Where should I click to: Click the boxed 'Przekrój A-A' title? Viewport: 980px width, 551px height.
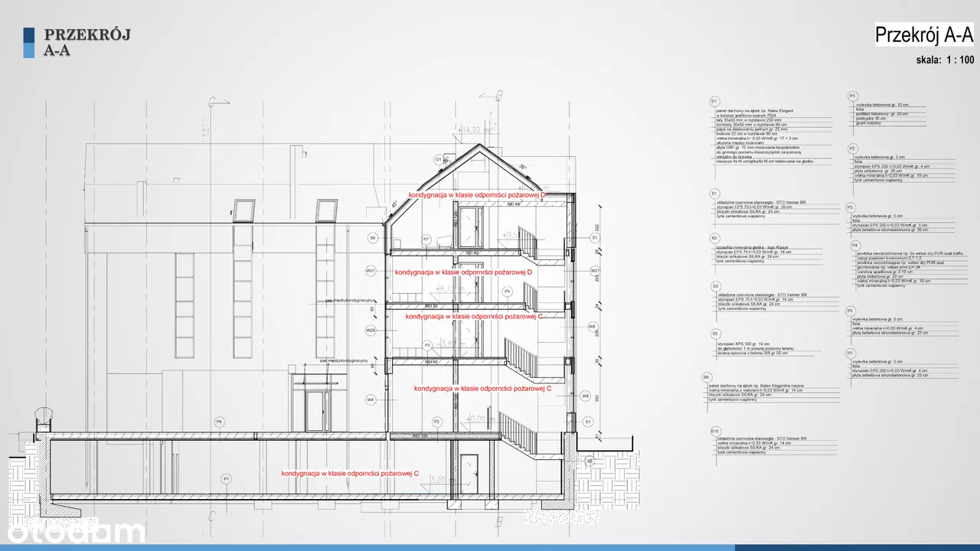coord(923,35)
